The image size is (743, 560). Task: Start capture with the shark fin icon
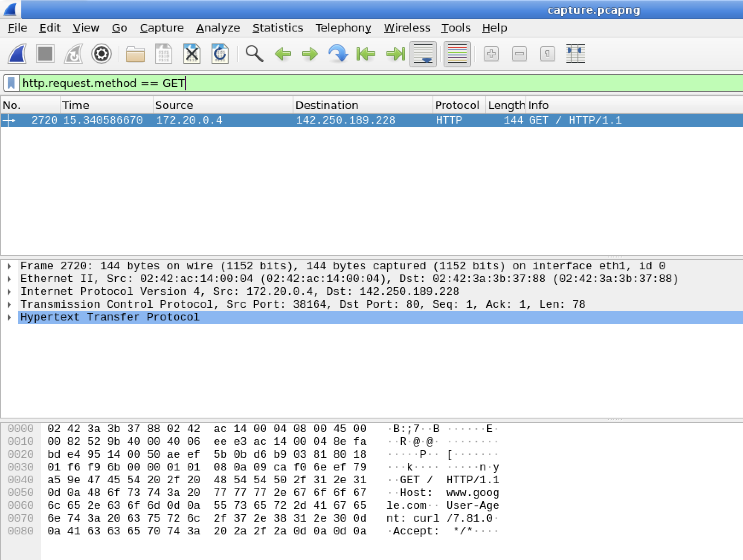tap(17, 54)
